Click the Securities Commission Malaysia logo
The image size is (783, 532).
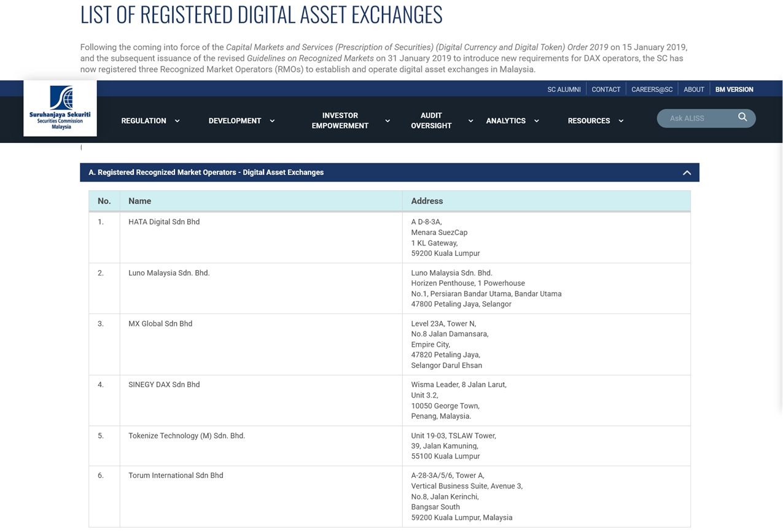click(60, 108)
